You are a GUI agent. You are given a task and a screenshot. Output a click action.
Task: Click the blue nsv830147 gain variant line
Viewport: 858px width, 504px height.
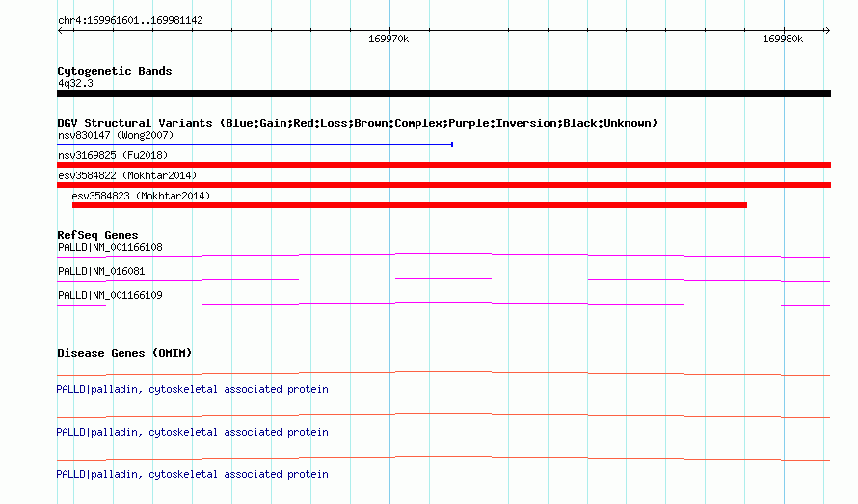tap(255, 145)
